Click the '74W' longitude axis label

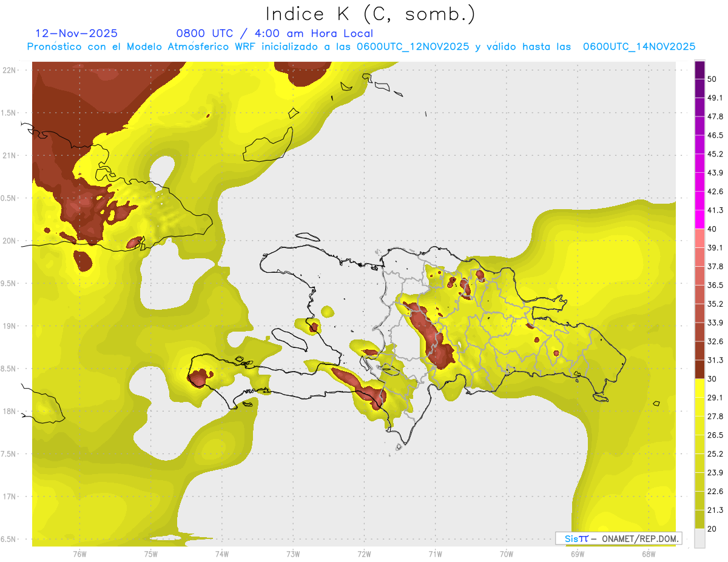tap(222, 555)
